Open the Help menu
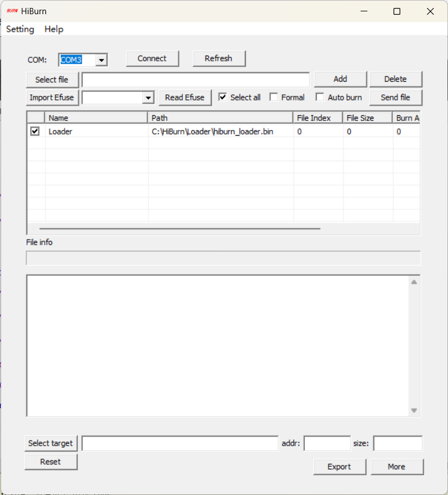The height and width of the screenshot is (495, 448). point(54,30)
